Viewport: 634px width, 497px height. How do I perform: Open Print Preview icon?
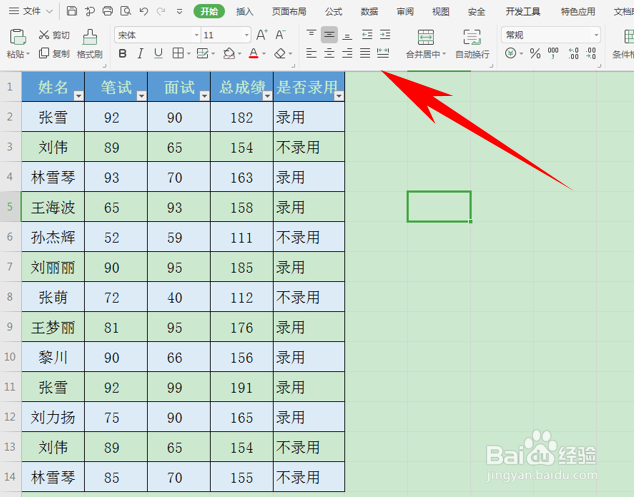(126, 11)
